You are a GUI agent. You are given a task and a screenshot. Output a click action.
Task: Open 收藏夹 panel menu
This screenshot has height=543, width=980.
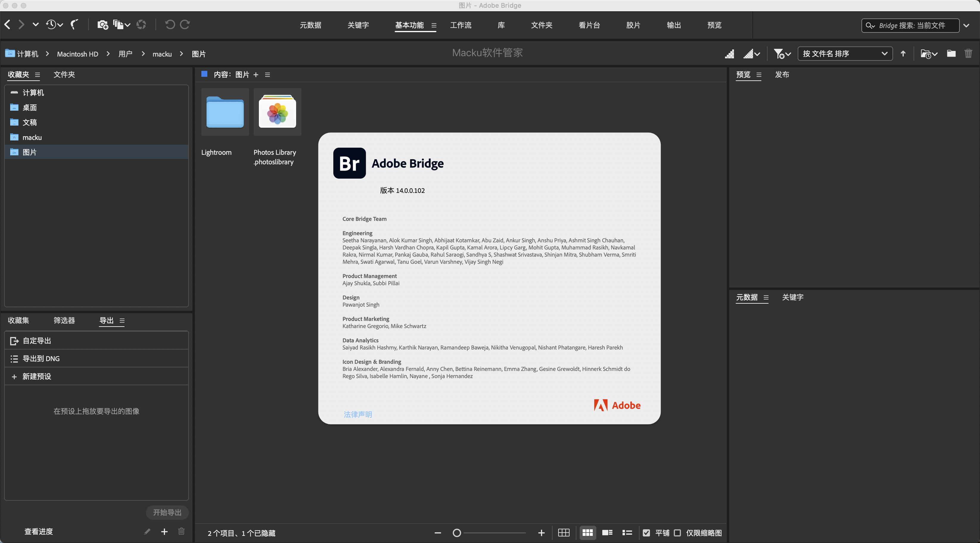[x=37, y=75]
